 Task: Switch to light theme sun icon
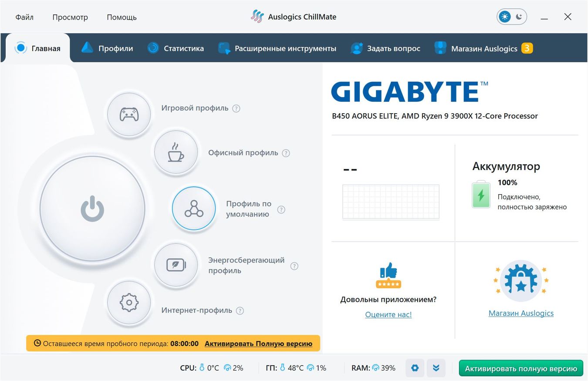point(505,17)
